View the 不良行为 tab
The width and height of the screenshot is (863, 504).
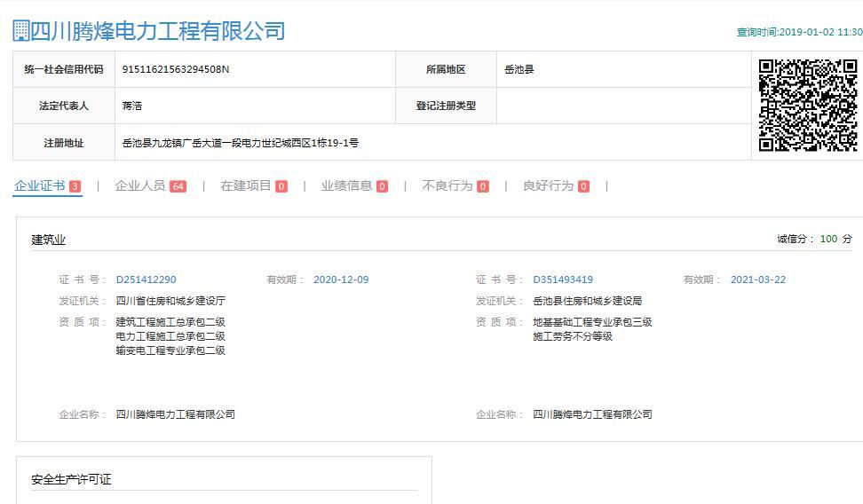click(447, 185)
